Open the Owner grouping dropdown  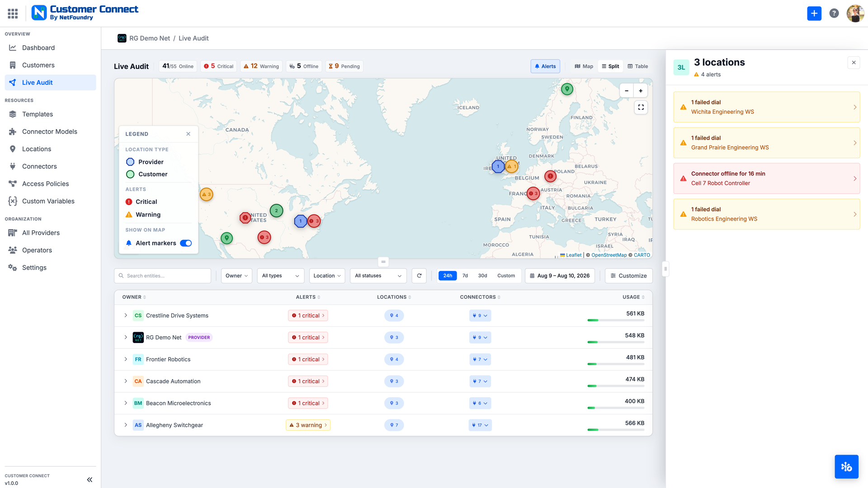[236, 276]
